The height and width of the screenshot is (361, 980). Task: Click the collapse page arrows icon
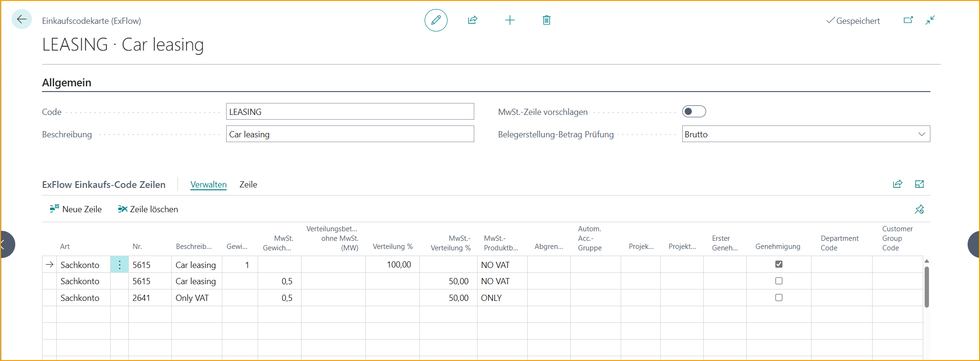pyautogui.click(x=930, y=20)
